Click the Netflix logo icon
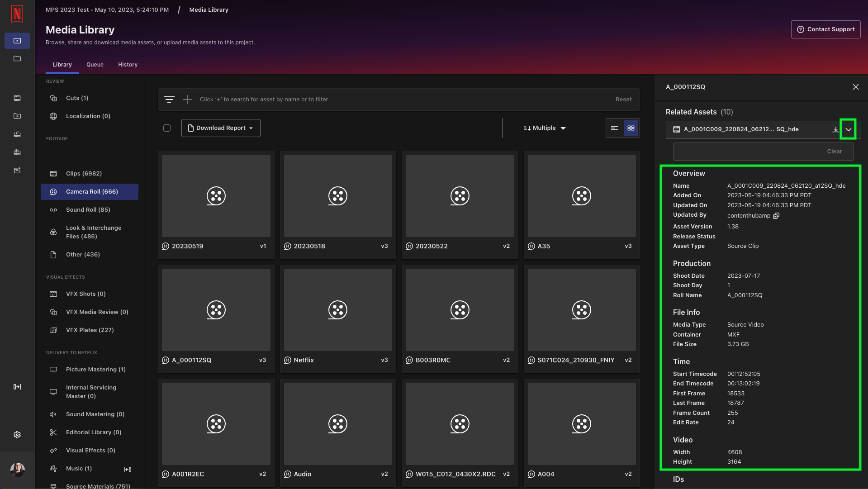Viewport: 868px width, 489px height. tap(17, 14)
